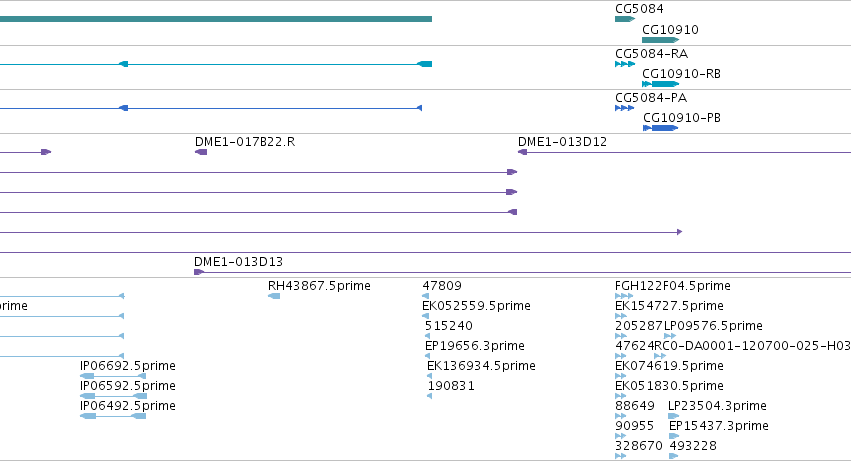Open the FGH122F04.5prime feature label

(x=672, y=286)
